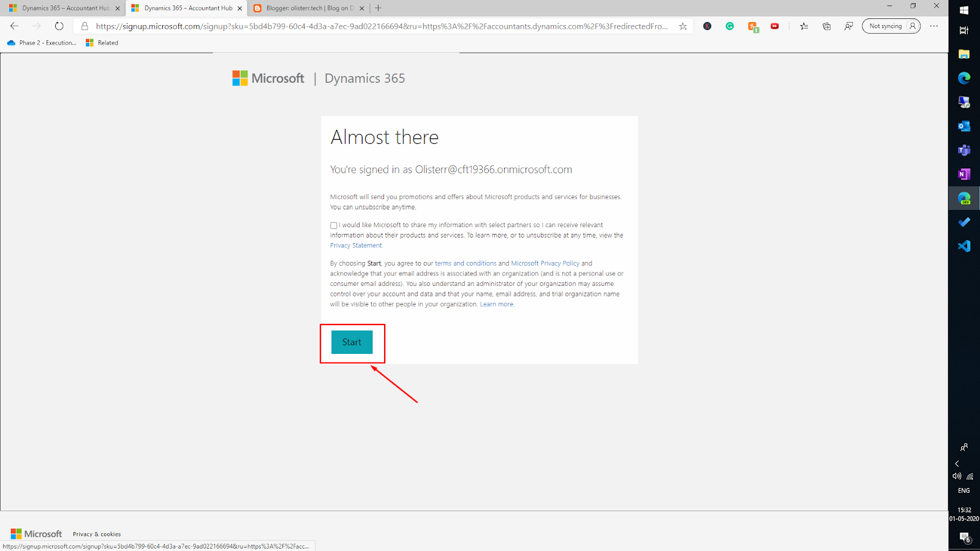Open browser Settings and more menu
The width and height of the screenshot is (980, 551).
click(x=933, y=26)
